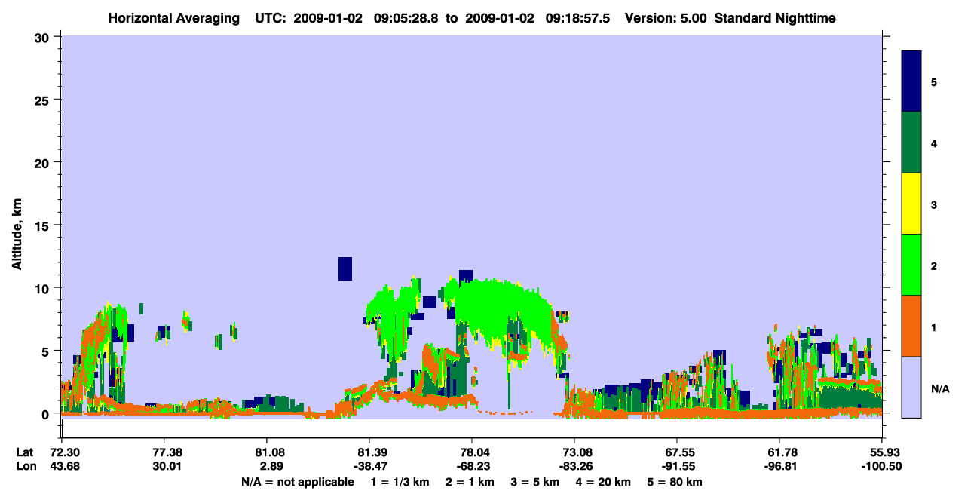Click latitude value 77.38
The width and height of the screenshot is (980, 503).
pos(164,452)
